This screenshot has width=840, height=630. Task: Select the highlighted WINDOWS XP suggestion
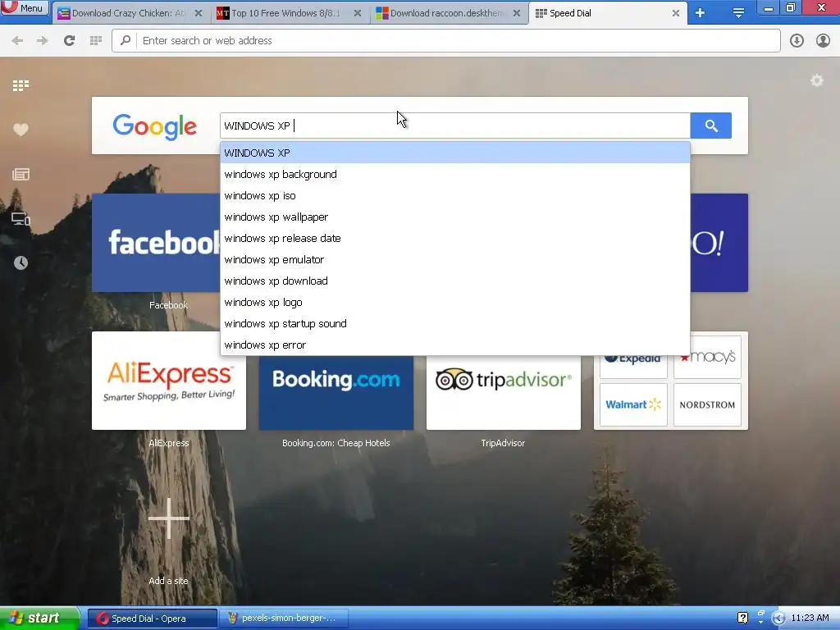pos(454,153)
